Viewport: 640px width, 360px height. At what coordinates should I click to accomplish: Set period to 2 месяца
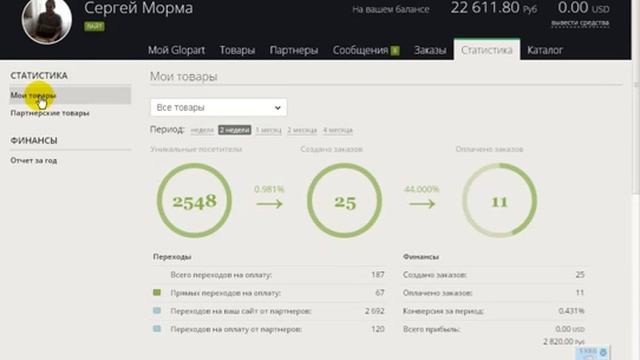(302, 130)
